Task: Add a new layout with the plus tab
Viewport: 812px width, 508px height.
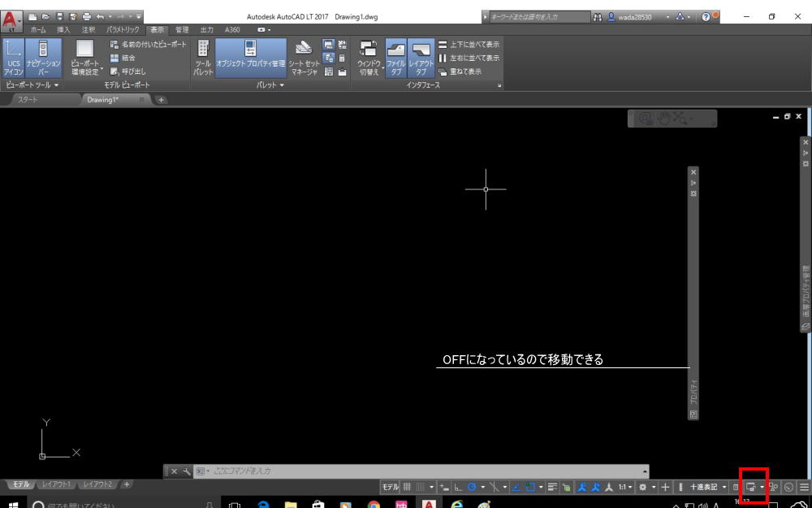Action: tap(127, 484)
